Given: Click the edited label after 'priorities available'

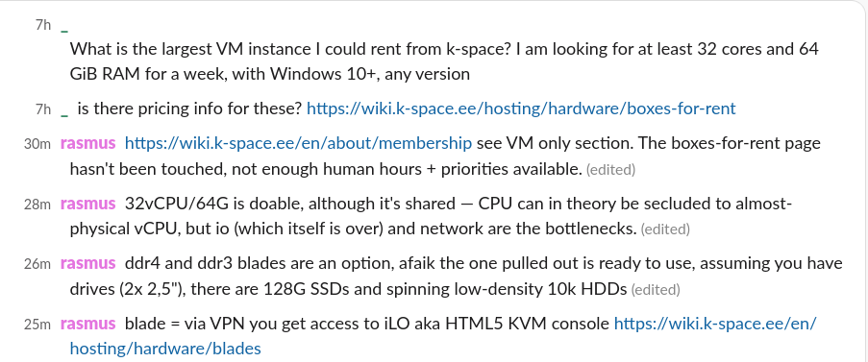Looking at the screenshot, I should (610, 170).
